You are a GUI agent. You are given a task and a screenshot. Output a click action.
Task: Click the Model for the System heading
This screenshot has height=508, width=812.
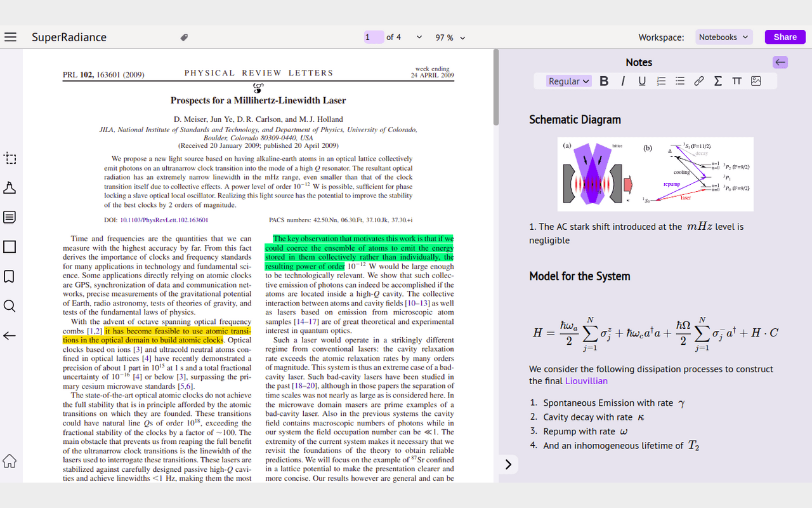(x=580, y=276)
